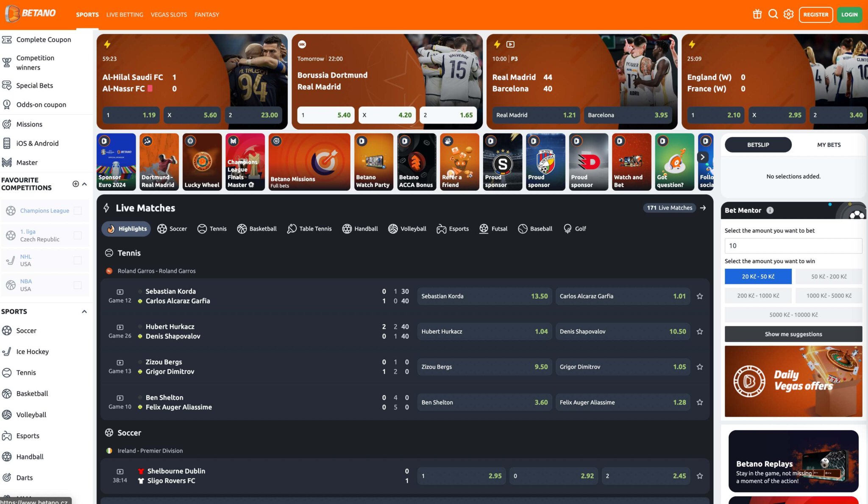Open live stream icon for Hubert Hurkacz match
Viewport: 868px width, 504px height.
click(x=120, y=327)
